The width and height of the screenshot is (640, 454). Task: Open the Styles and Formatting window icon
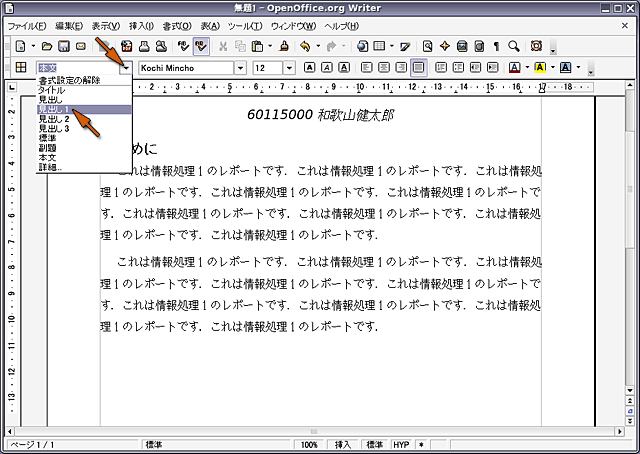[x=21, y=67]
